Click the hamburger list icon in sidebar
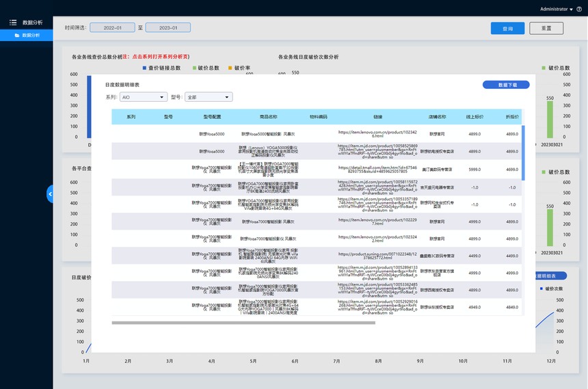Image resolution: width=588 pixels, height=389 pixels. (13, 23)
